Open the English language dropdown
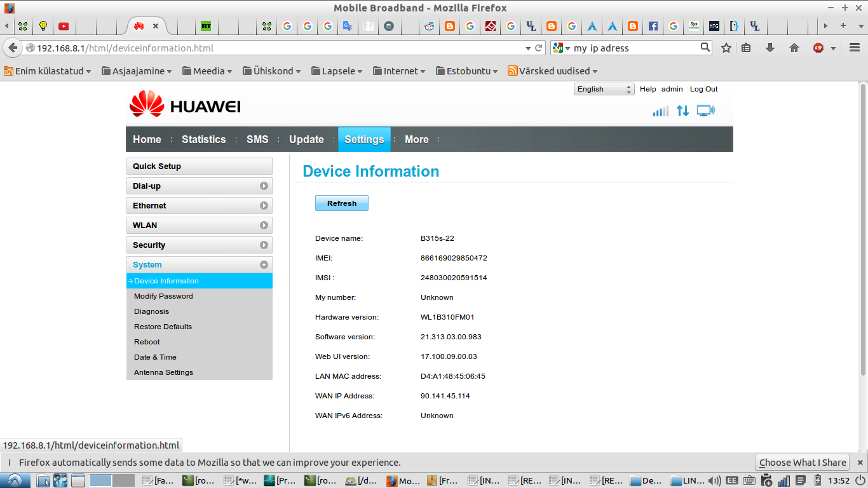The height and width of the screenshot is (488, 868). [x=604, y=89]
